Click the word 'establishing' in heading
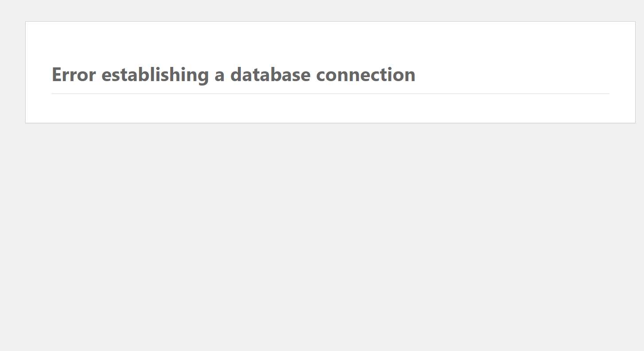 pyautogui.click(x=155, y=74)
